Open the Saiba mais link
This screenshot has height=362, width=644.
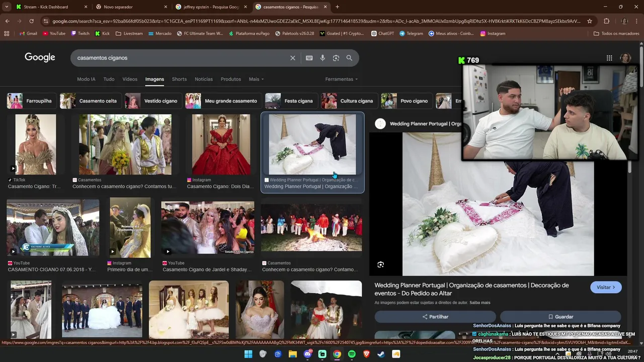tap(480, 303)
